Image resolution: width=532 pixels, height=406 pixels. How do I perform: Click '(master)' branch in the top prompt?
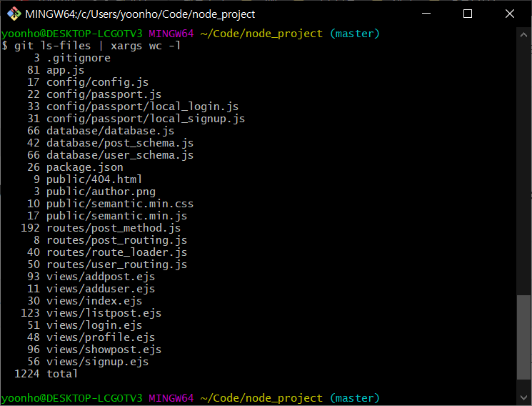tap(355, 34)
